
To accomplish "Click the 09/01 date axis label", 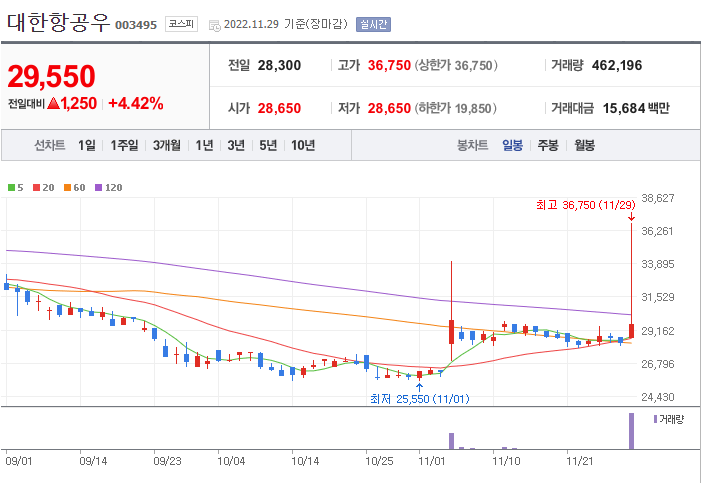I will click(x=19, y=461).
